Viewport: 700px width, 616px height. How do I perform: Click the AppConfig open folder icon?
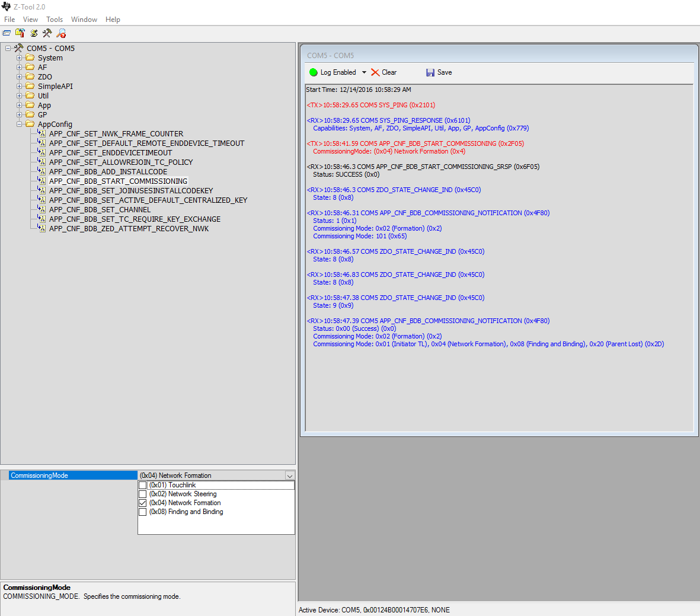point(30,124)
